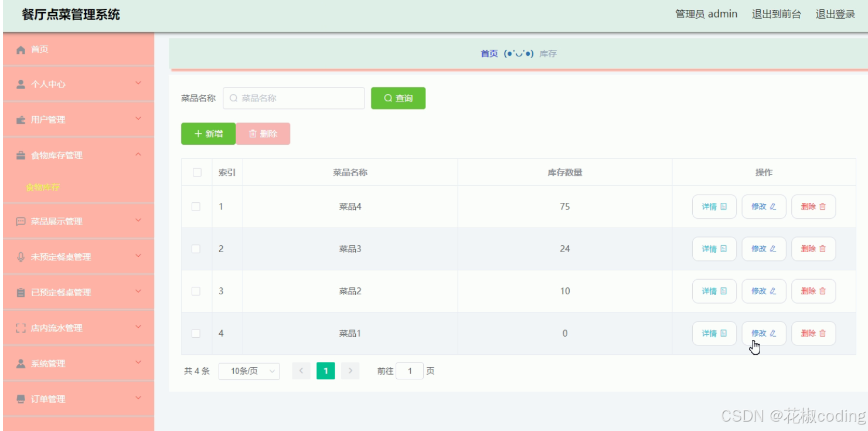Expand the 用户管理 menu chevron
The height and width of the screenshot is (431, 868).
coord(138,118)
